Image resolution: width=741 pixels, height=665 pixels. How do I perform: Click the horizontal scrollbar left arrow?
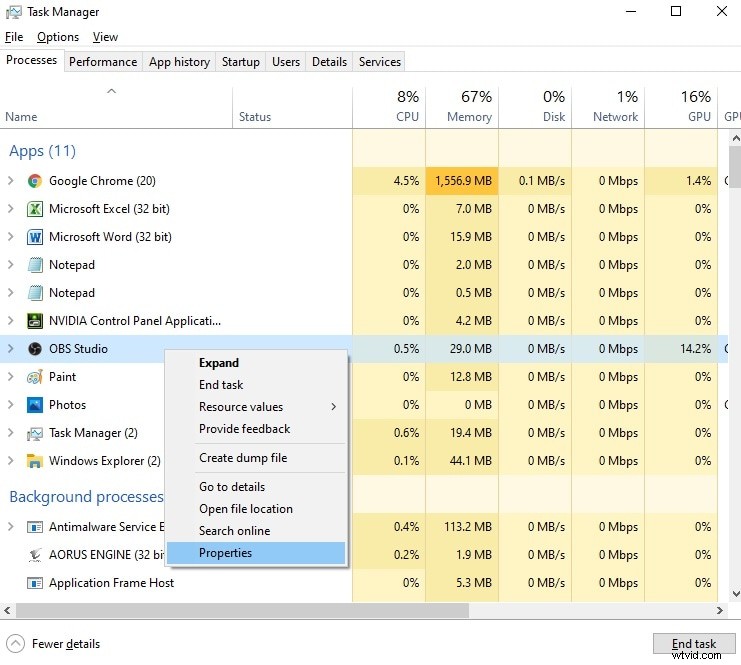pos(7,611)
